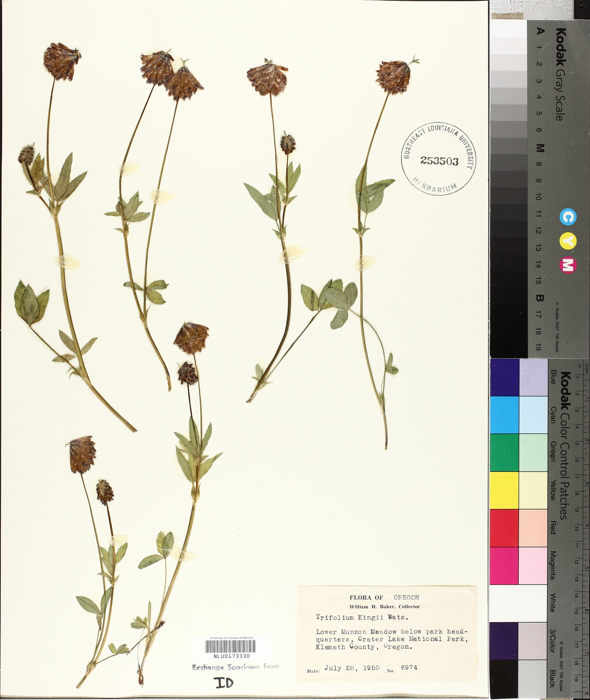Click the letter 'A' on gray scale

point(540,31)
